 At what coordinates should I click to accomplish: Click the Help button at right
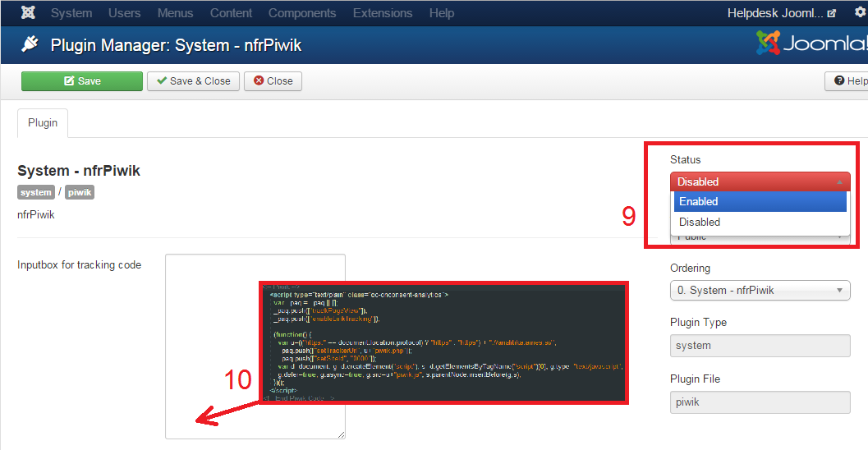coord(847,80)
